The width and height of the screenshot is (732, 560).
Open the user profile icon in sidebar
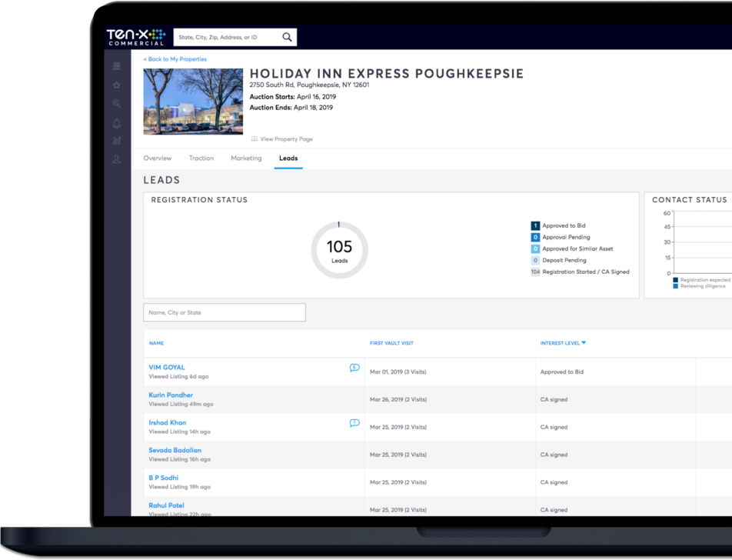click(x=117, y=159)
